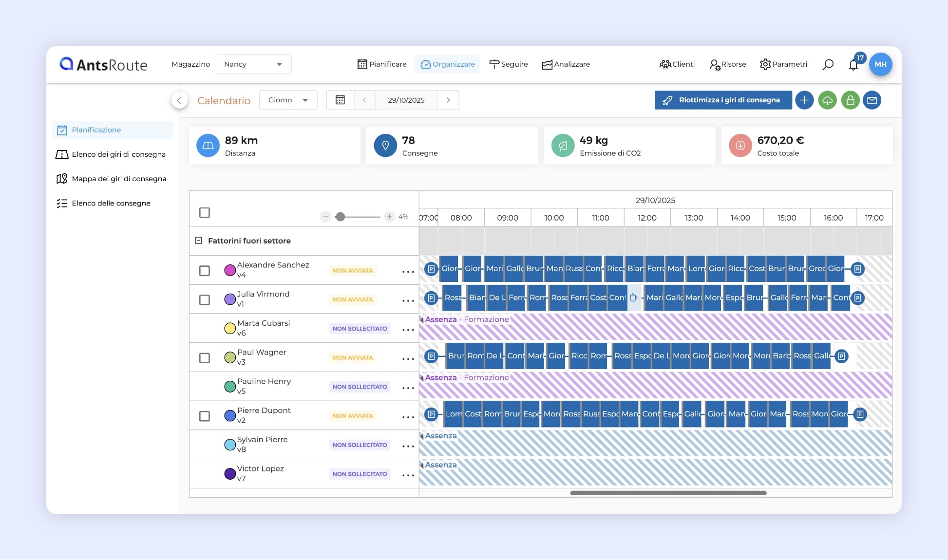
Task: Click the blue plus add button
Action: [804, 100]
